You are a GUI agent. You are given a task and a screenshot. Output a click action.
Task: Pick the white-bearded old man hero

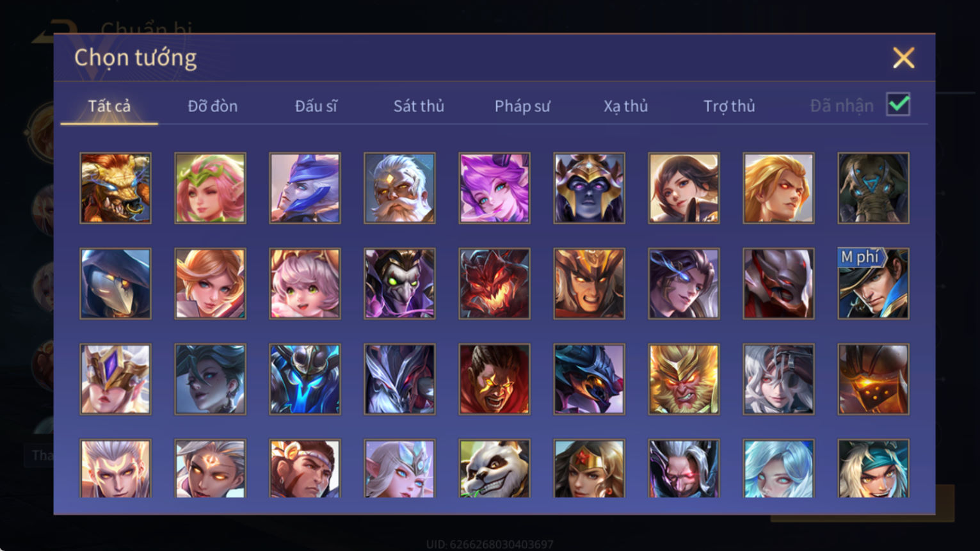pos(399,188)
